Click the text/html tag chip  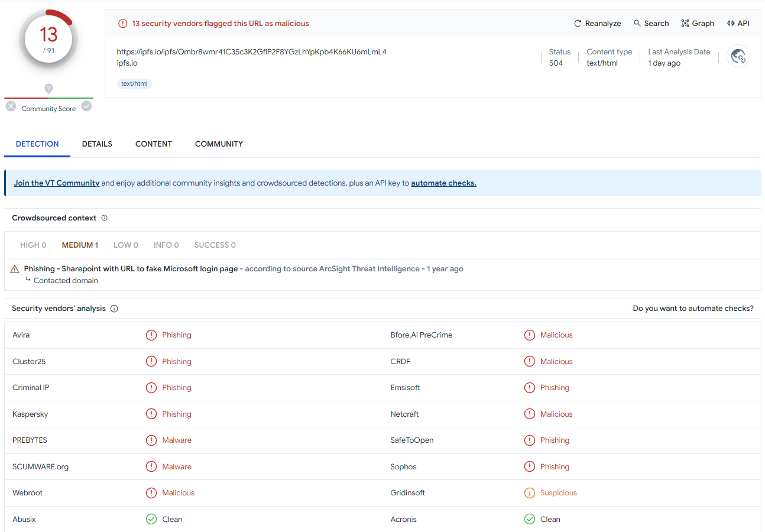pos(134,84)
